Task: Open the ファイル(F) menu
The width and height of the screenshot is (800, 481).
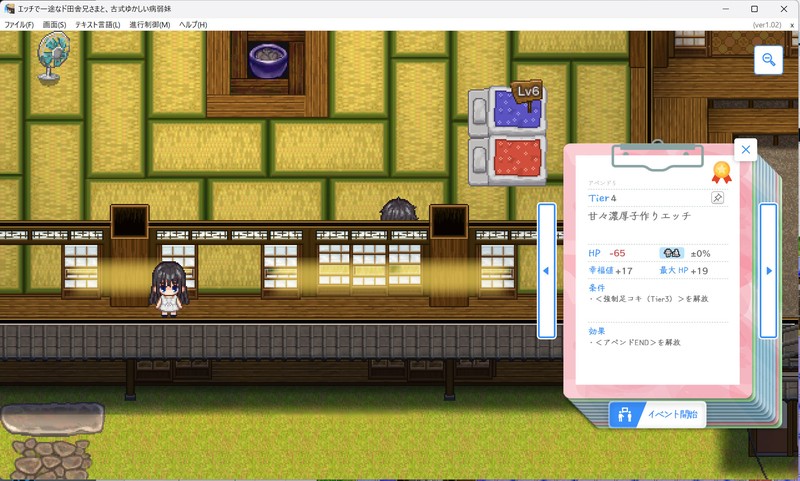Action: 19,24
